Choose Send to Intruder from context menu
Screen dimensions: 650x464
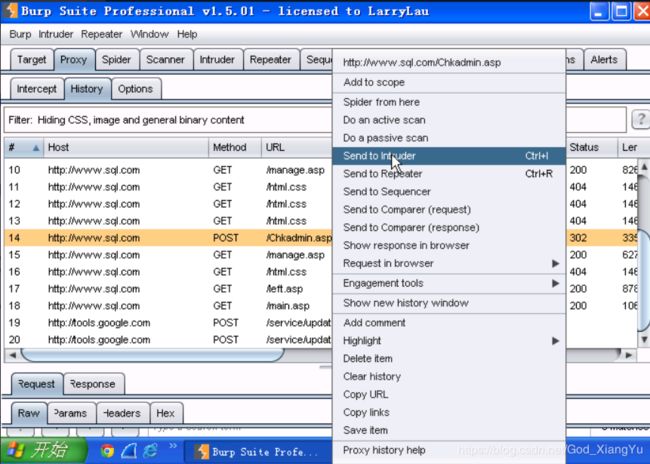pos(449,156)
